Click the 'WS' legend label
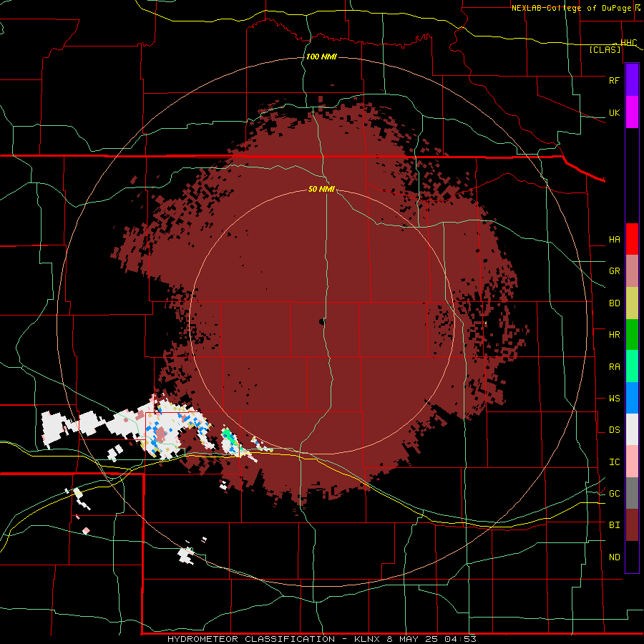The height and width of the screenshot is (644, 644). (x=614, y=399)
